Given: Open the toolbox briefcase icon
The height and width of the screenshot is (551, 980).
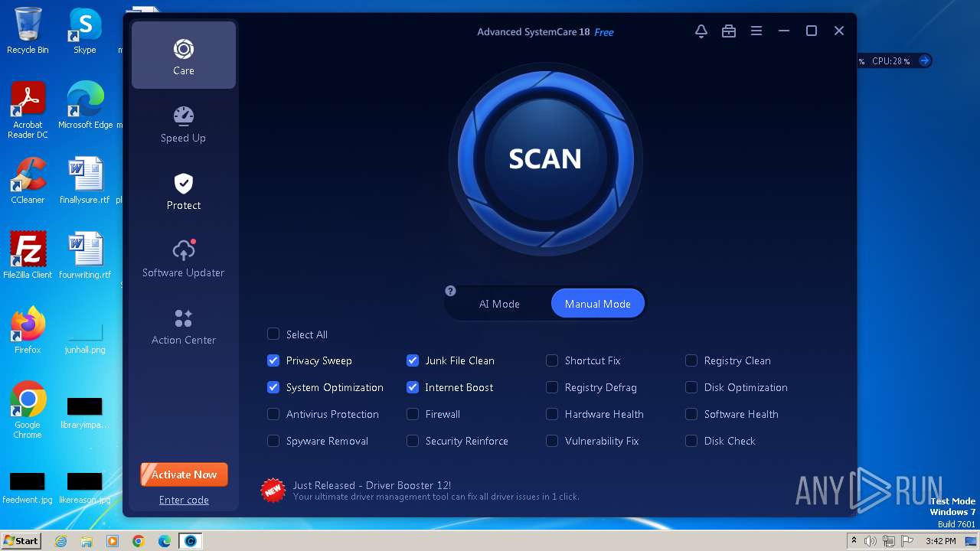Looking at the screenshot, I should click(728, 31).
